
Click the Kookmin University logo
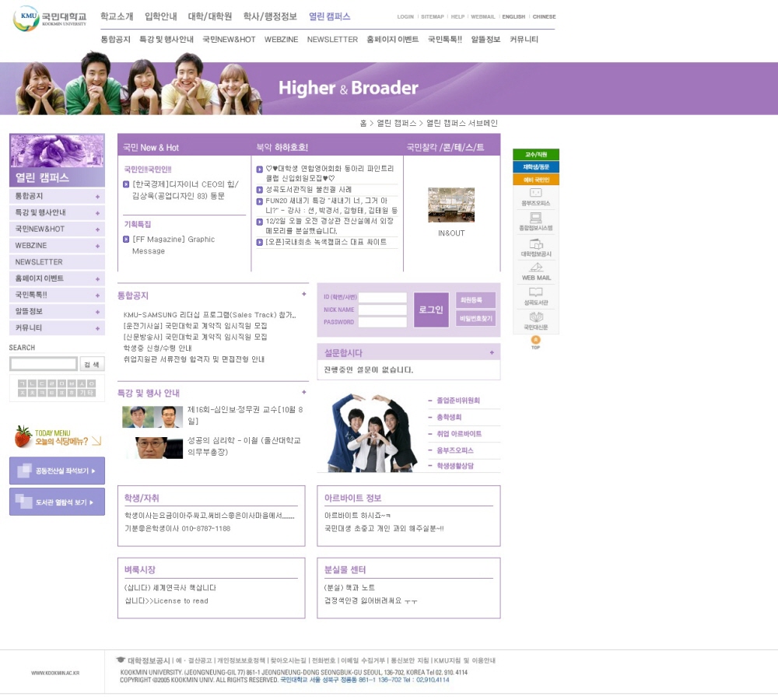pos(50,19)
